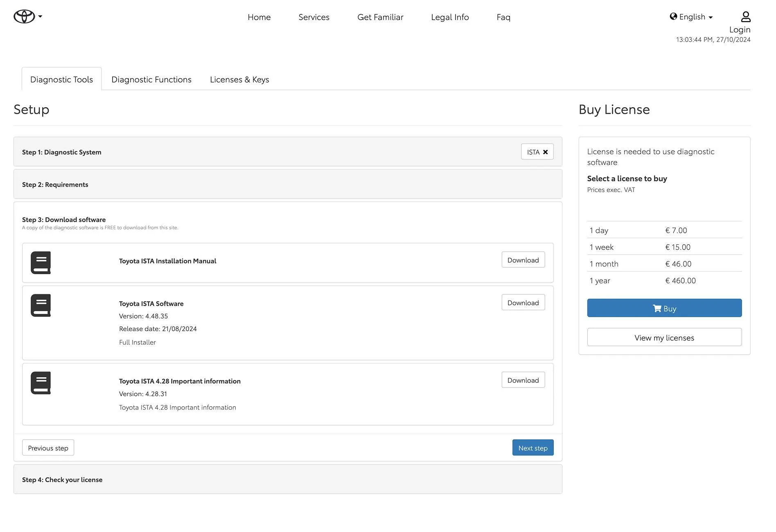Click the globe language icon
Viewport: 776px width, 532px height.
(x=673, y=16)
